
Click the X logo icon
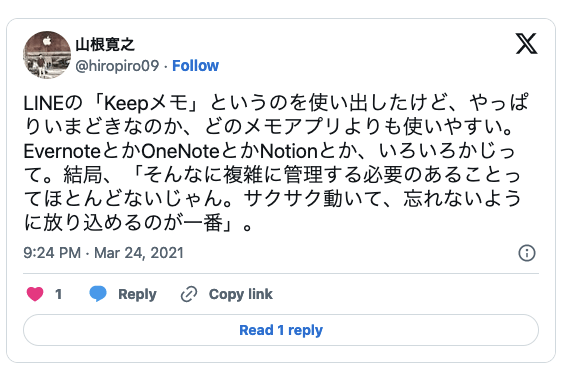click(526, 44)
